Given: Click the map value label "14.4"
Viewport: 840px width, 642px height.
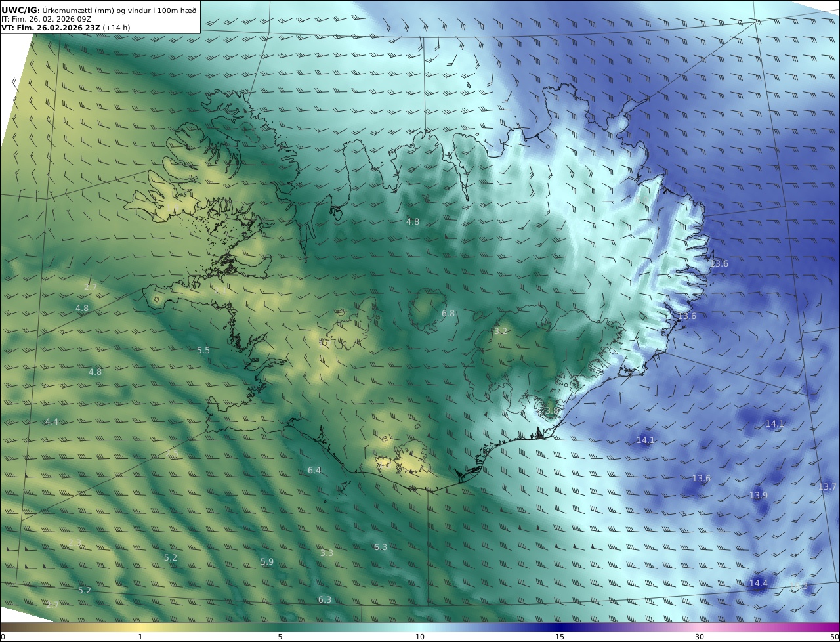Looking at the screenshot, I should click(759, 583).
